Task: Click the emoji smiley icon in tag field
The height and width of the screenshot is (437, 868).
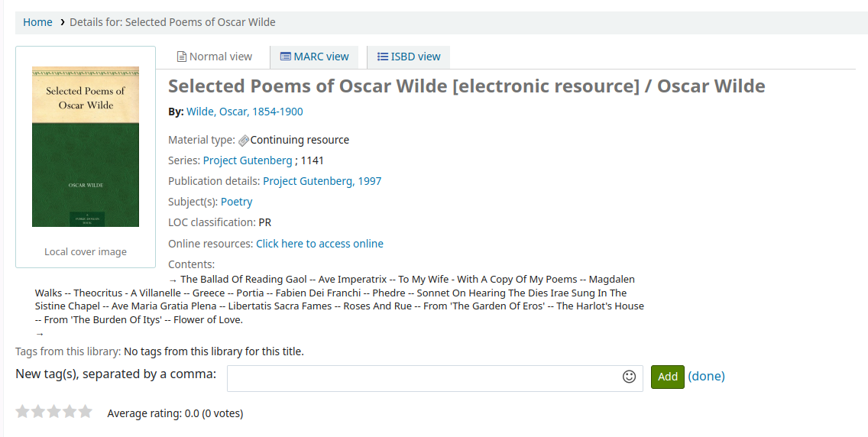Action: coord(630,377)
